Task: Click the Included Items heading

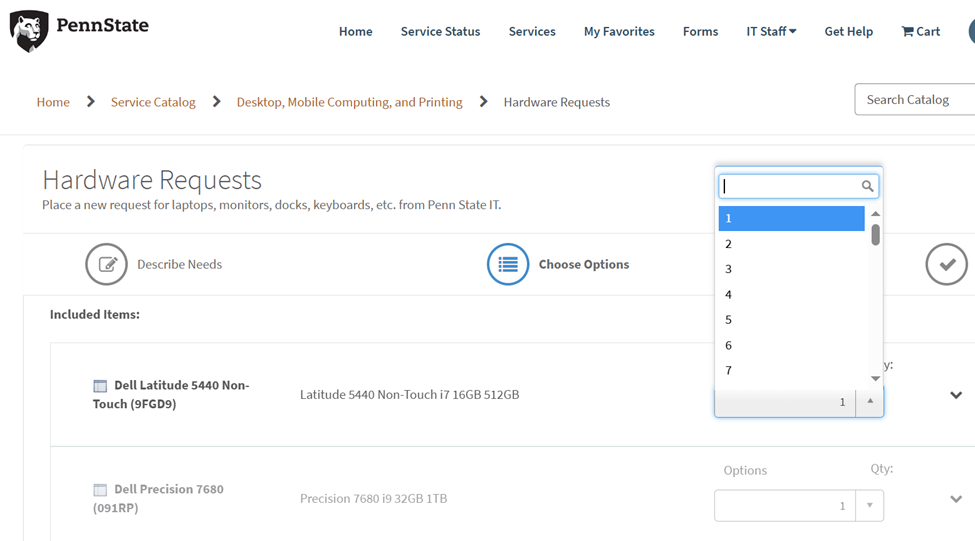Action: pos(95,314)
